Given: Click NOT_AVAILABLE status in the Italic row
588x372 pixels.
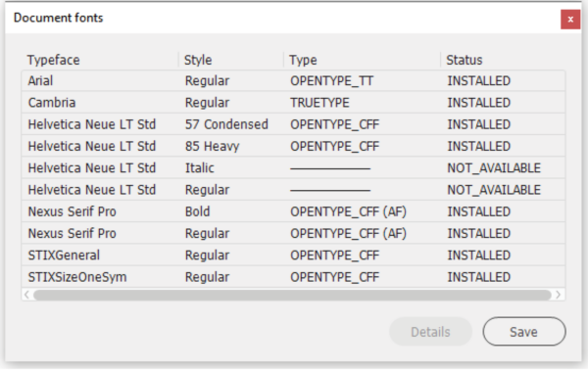Looking at the screenshot, I should coord(494,167).
